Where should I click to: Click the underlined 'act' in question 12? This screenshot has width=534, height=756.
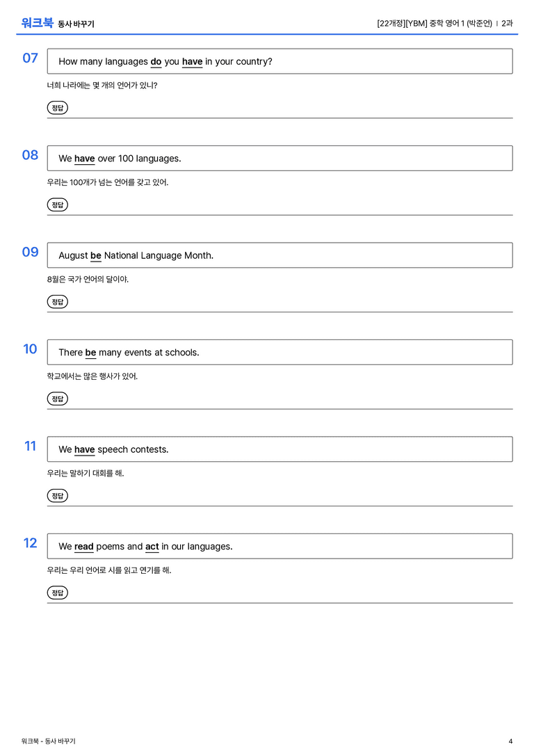[x=152, y=547]
